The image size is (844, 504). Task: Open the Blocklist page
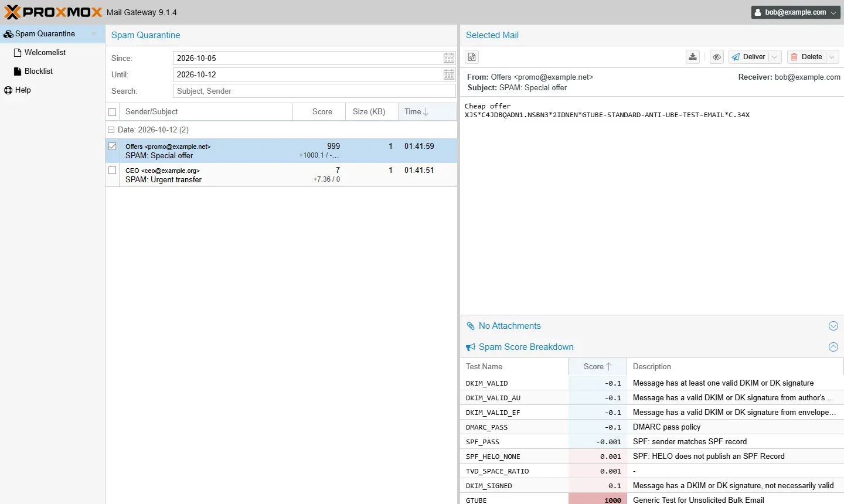(x=39, y=71)
